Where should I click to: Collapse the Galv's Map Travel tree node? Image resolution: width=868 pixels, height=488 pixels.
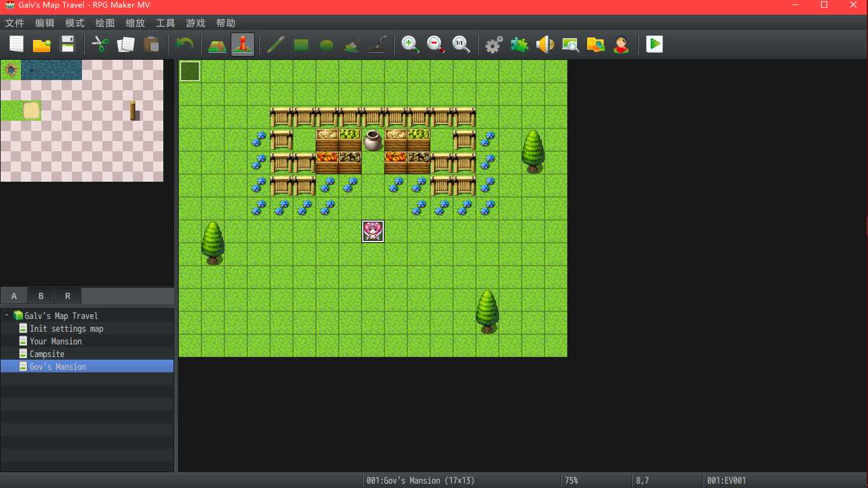pos(6,316)
